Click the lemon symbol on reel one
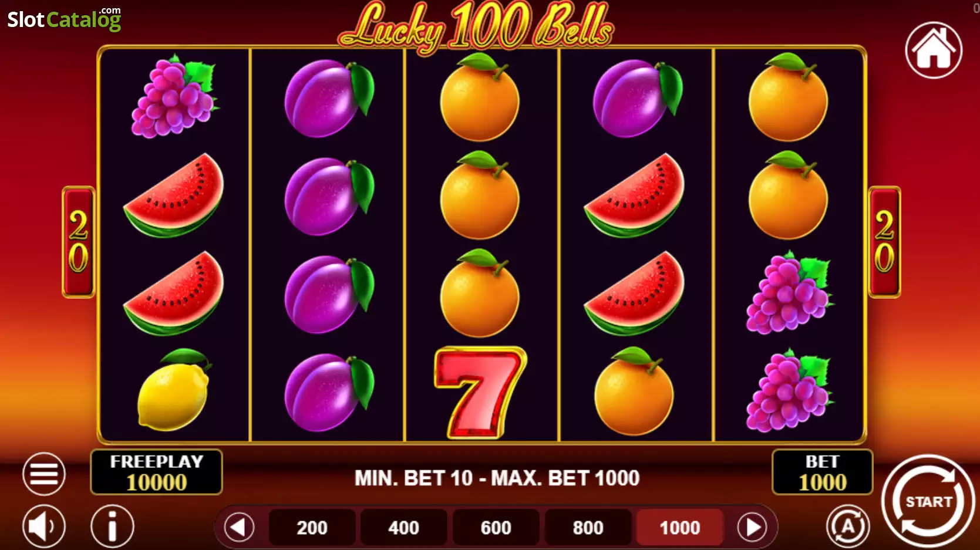 [173, 389]
